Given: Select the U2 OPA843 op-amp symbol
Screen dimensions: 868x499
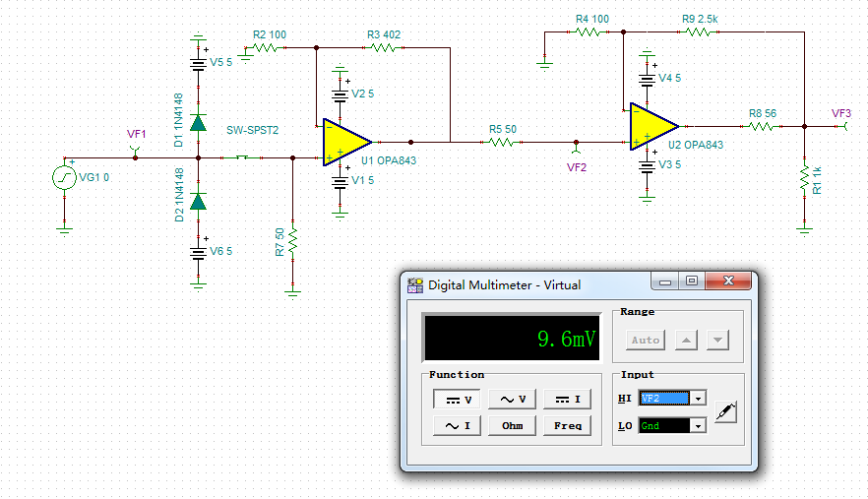Looking at the screenshot, I should point(654,126).
